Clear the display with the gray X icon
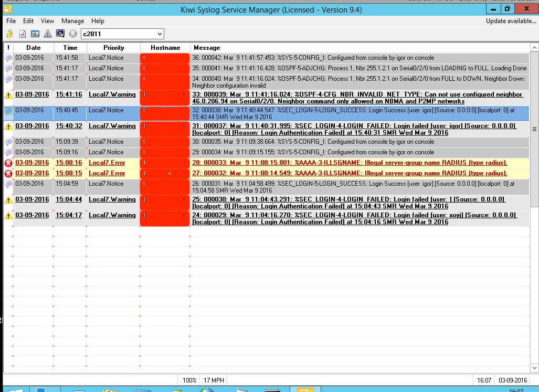 click(73, 34)
